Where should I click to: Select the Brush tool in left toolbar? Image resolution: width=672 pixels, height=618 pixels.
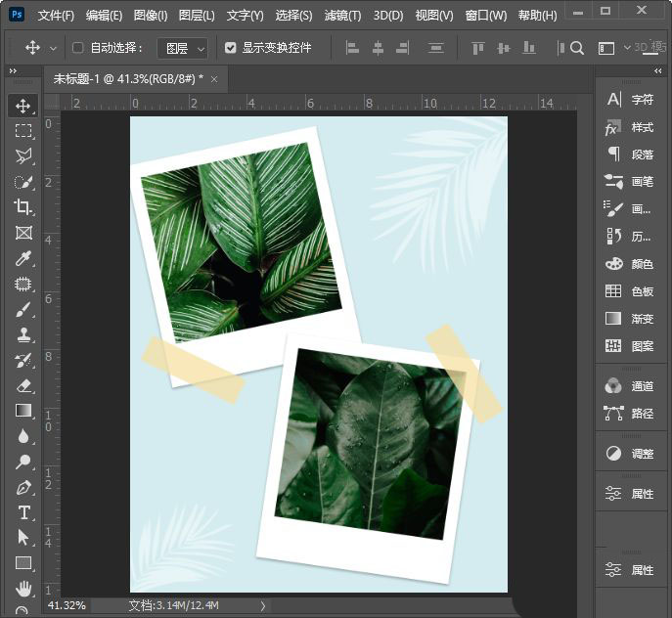point(23,309)
